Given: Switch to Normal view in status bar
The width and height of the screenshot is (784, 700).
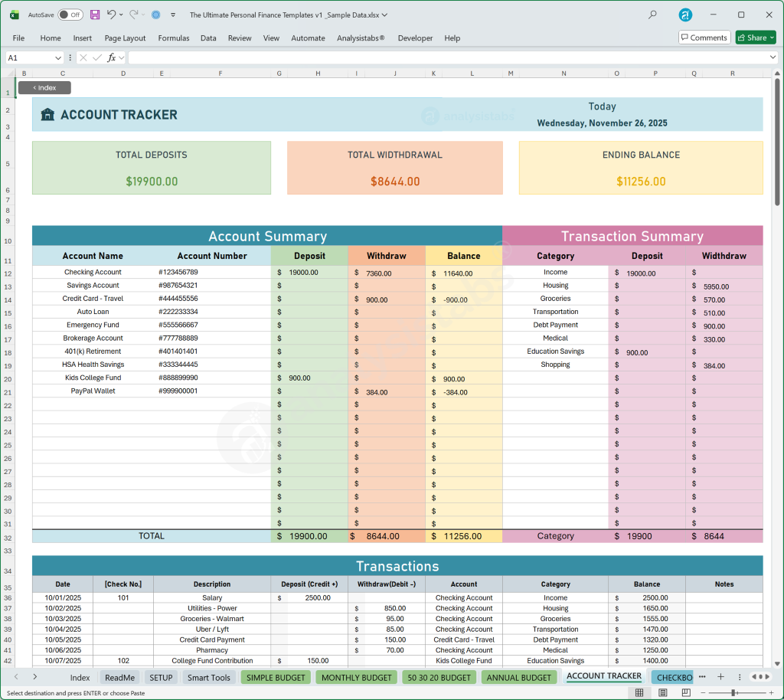Looking at the screenshot, I should [x=640, y=692].
